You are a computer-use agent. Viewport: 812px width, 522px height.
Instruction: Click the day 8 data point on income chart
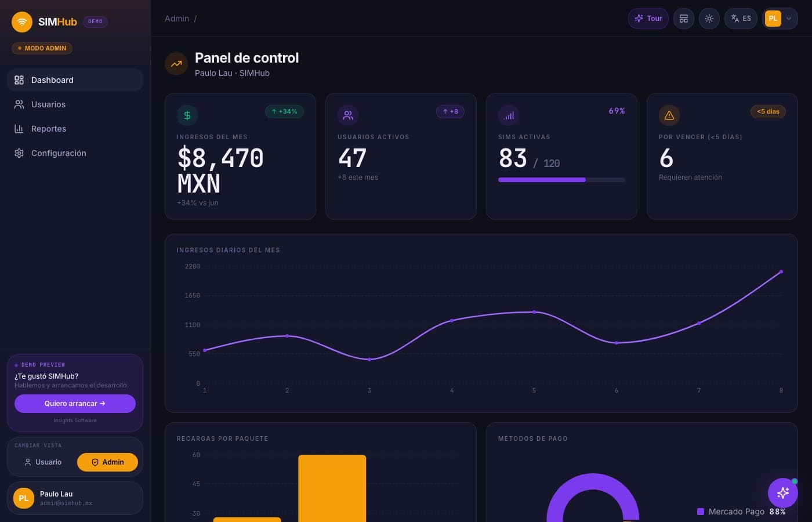pyautogui.click(x=781, y=271)
